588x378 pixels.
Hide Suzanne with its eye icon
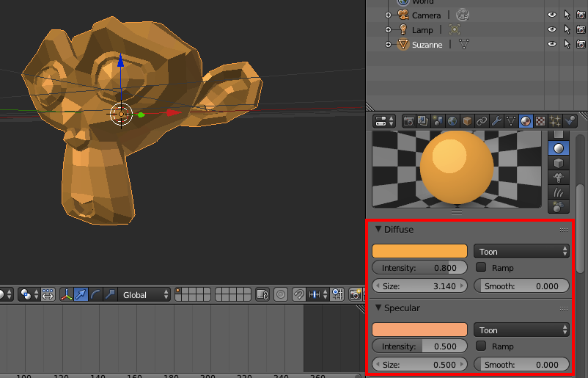(551, 44)
